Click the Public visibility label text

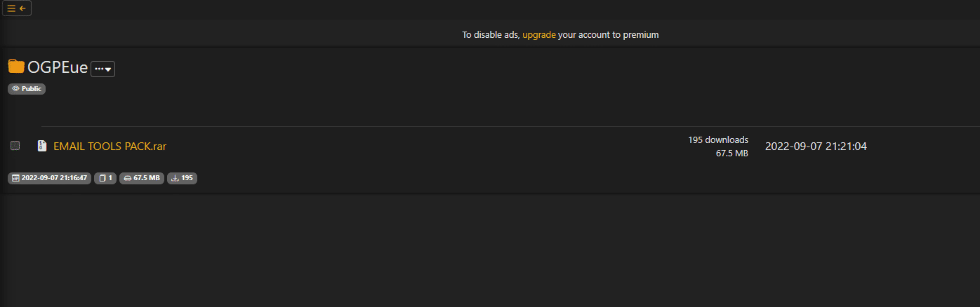pos(32,89)
